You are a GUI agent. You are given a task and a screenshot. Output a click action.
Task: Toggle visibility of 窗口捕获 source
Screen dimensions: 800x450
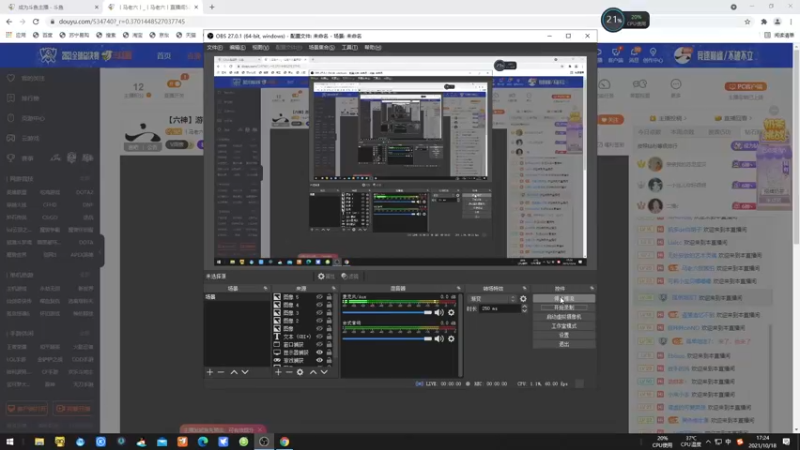[x=319, y=344]
